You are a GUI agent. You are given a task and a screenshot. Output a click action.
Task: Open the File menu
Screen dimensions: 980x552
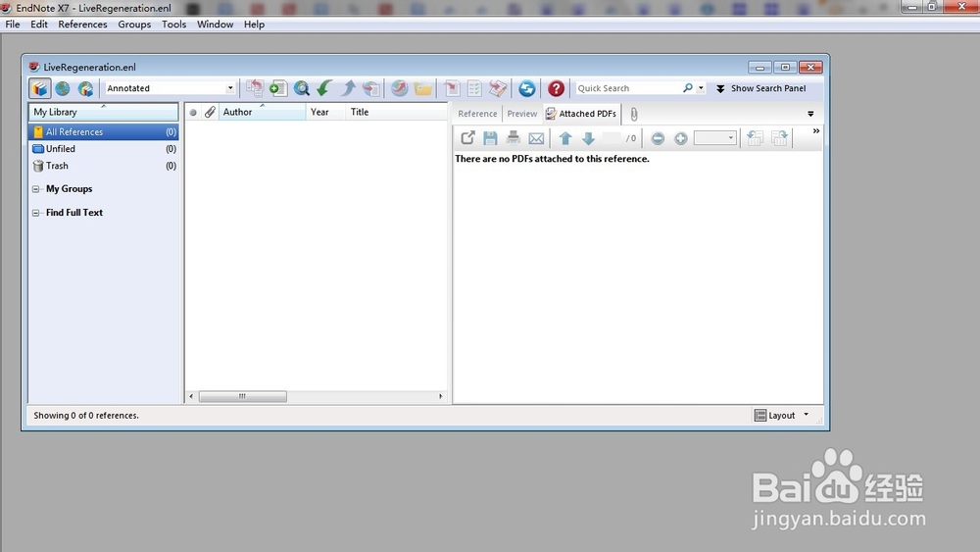click(13, 25)
